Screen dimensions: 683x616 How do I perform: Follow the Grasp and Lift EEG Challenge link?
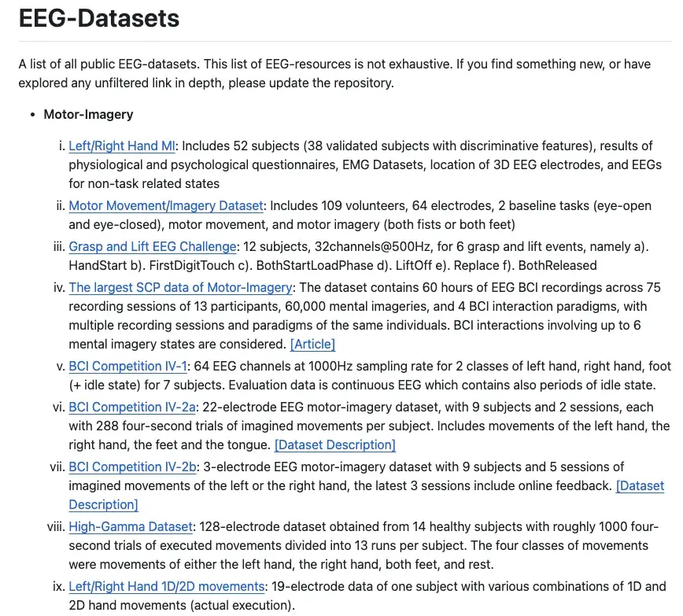click(x=152, y=246)
